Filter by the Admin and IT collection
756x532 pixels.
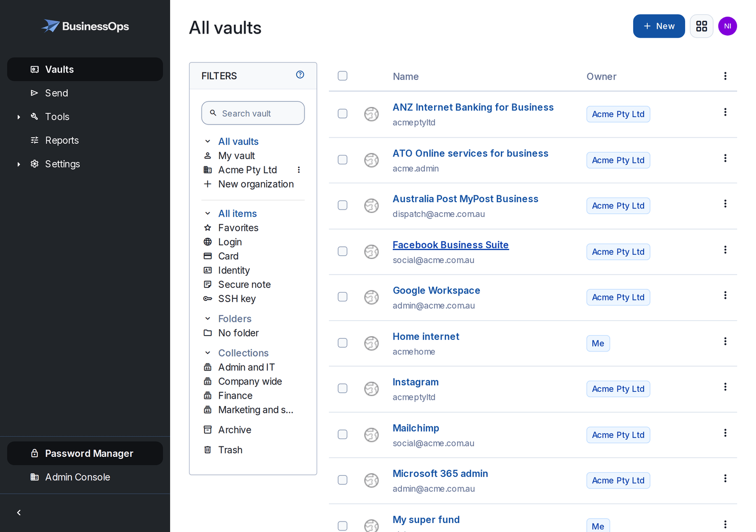[246, 367]
